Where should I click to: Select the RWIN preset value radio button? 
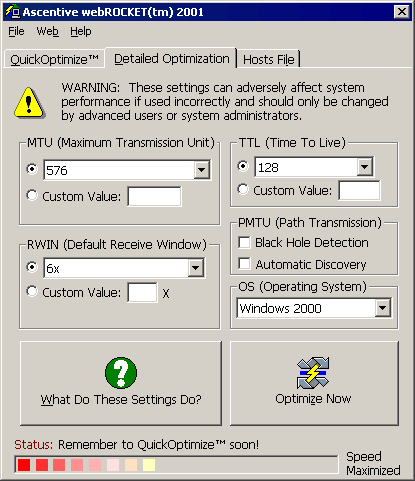pyautogui.click(x=32, y=267)
